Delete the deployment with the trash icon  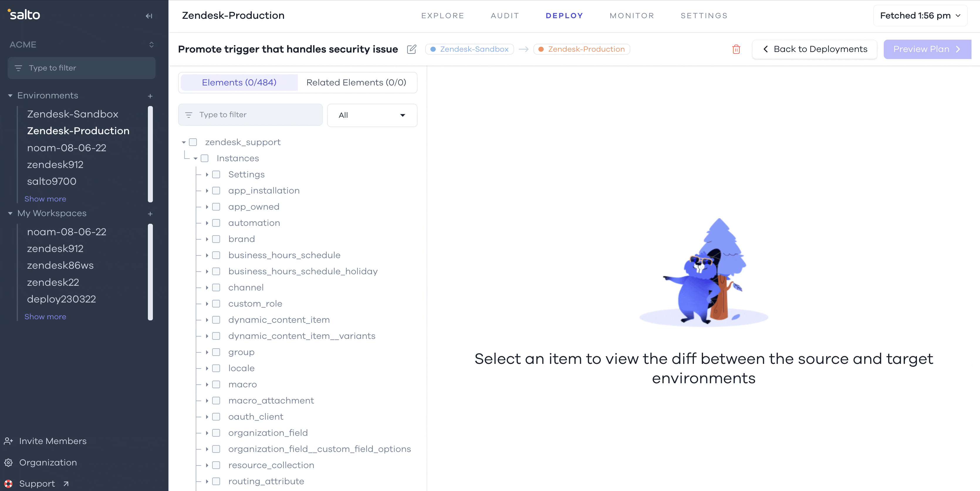(x=736, y=49)
